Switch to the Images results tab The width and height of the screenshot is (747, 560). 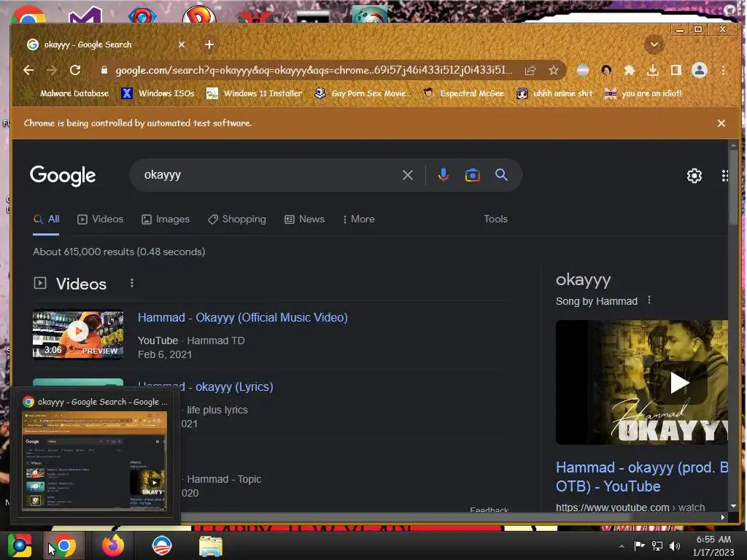(166, 219)
